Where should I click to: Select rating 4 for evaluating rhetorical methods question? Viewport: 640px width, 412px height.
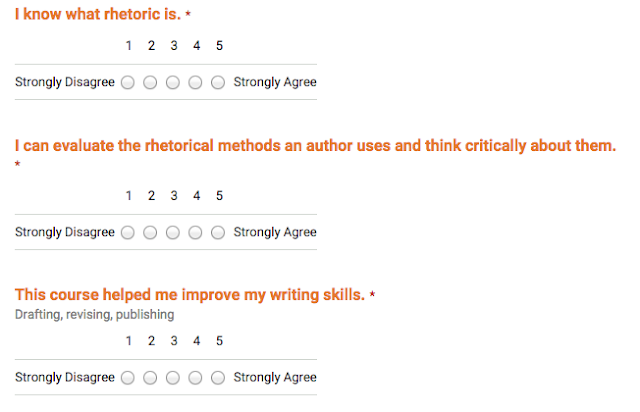[x=195, y=232]
